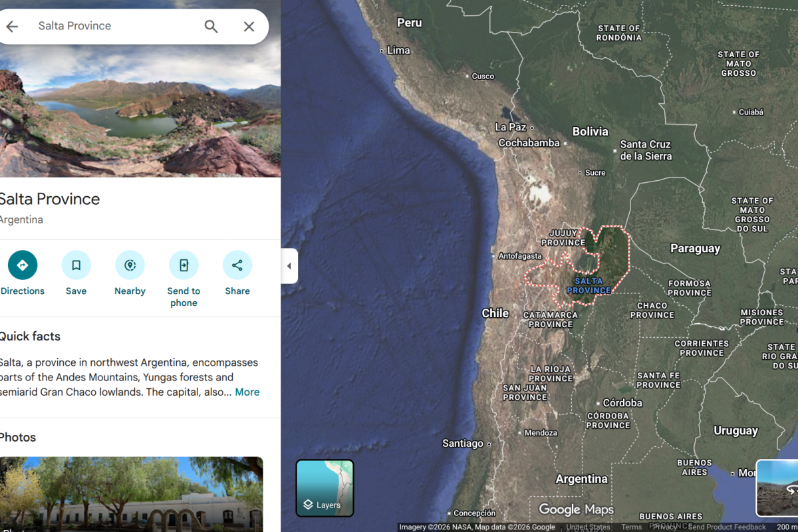Click the Salta Province label on map
Viewport: 798px width, 532px height.
589,286
